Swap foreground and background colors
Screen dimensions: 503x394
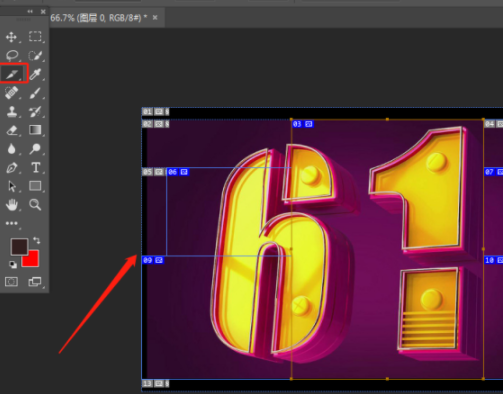click(37, 240)
